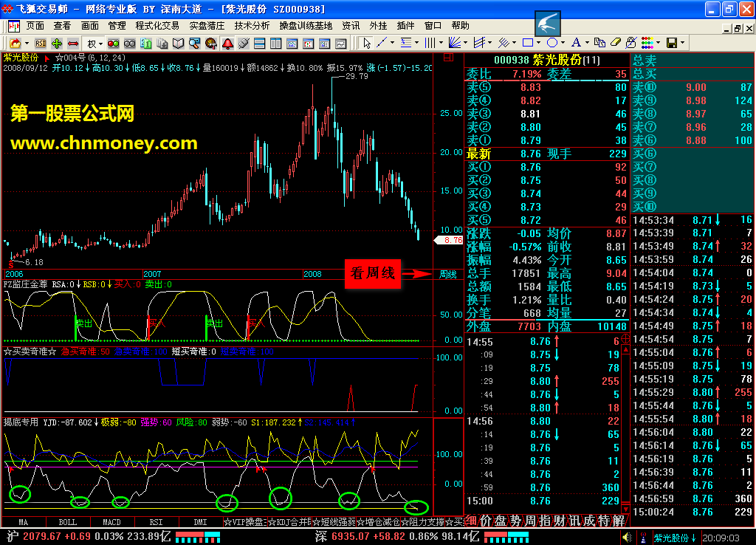The image size is (756, 545).
Task: Open the color palette dropdown arrow
Action: pos(658,43)
